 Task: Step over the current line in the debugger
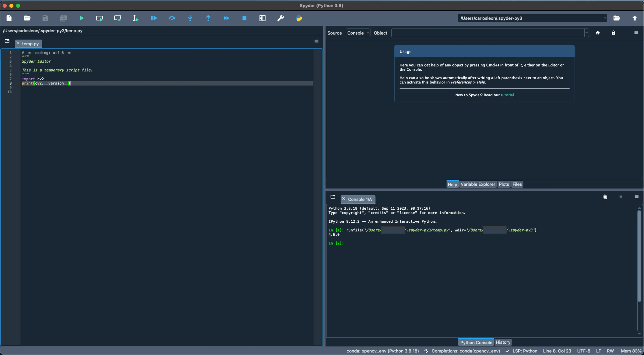tap(172, 18)
